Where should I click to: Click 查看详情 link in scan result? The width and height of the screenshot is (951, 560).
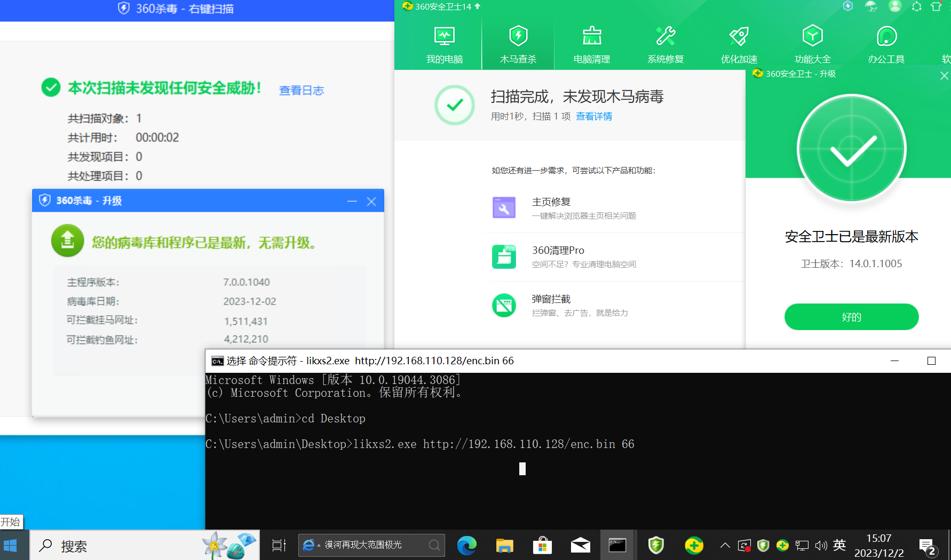594,116
